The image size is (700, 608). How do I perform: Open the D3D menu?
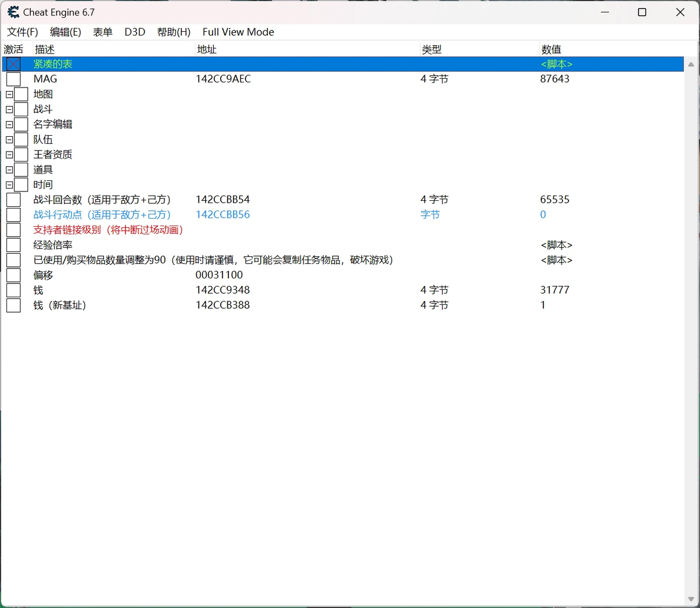[x=135, y=32]
